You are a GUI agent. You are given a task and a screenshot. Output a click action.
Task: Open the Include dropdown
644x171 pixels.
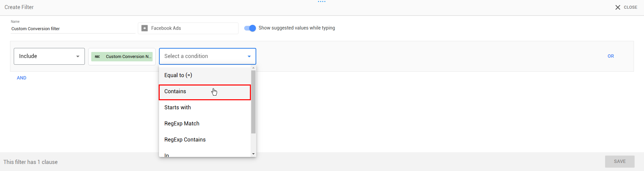(x=49, y=56)
